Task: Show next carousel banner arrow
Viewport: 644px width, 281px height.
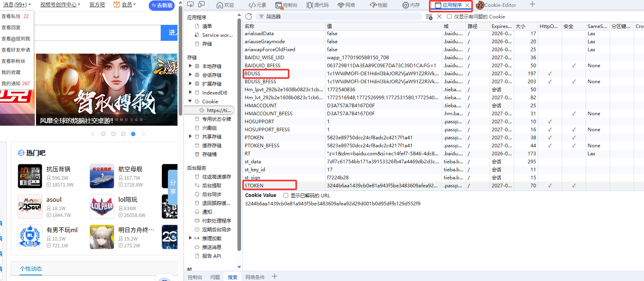Action: point(144,134)
